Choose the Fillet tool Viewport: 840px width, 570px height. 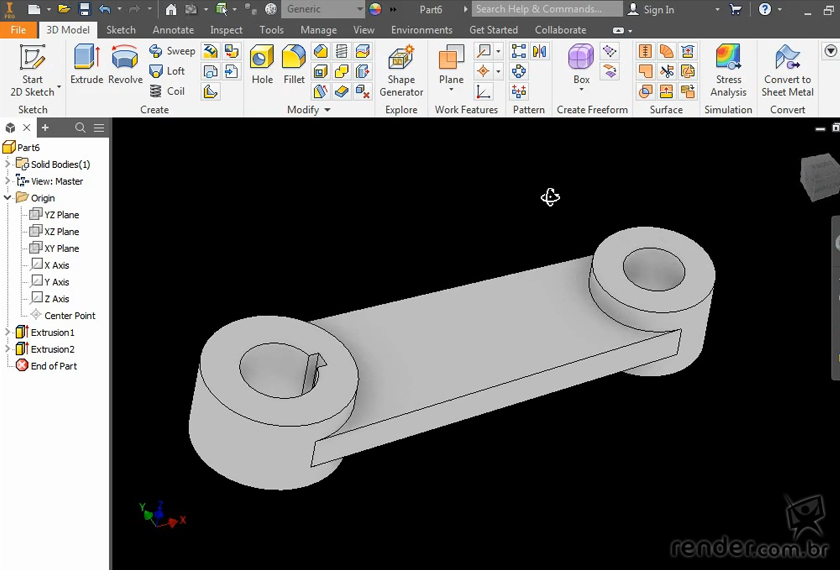pos(294,65)
